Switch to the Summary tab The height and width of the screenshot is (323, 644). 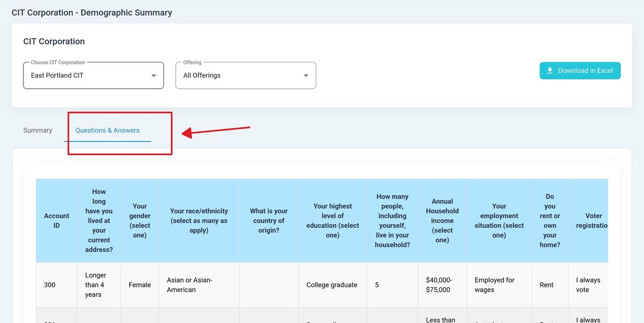click(38, 130)
